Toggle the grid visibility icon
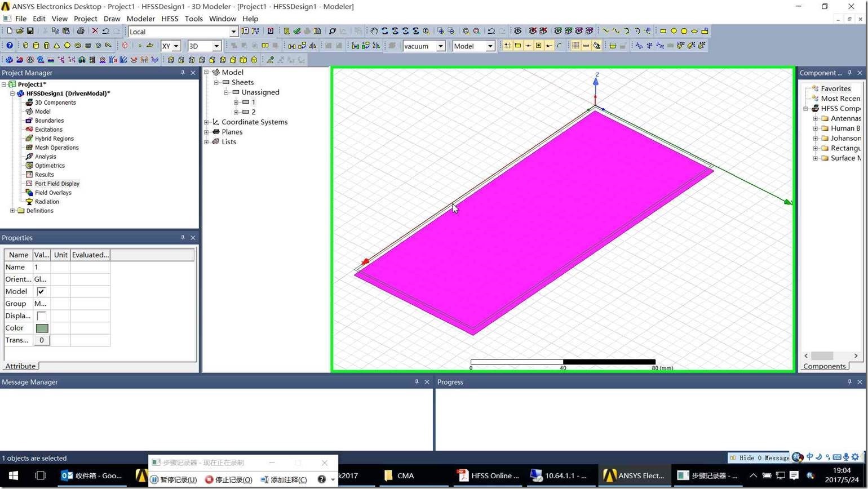The width and height of the screenshot is (868, 489). tap(575, 46)
